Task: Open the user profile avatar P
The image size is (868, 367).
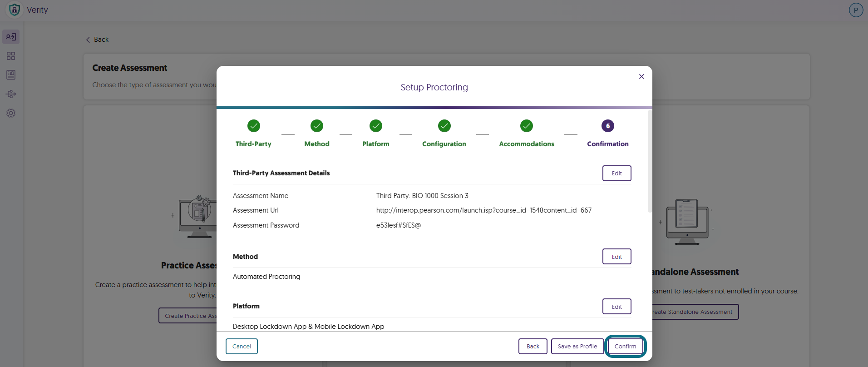Action: (x=856, y=10)
